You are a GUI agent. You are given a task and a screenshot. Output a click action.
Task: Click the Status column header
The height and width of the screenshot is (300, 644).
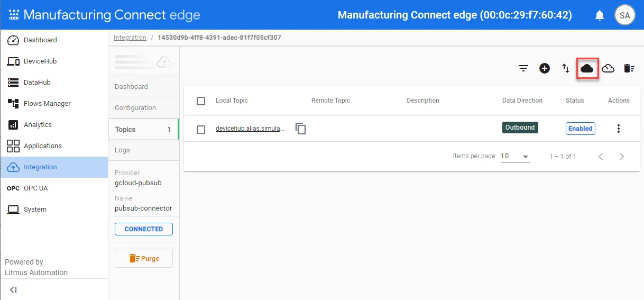click(575, 101)
